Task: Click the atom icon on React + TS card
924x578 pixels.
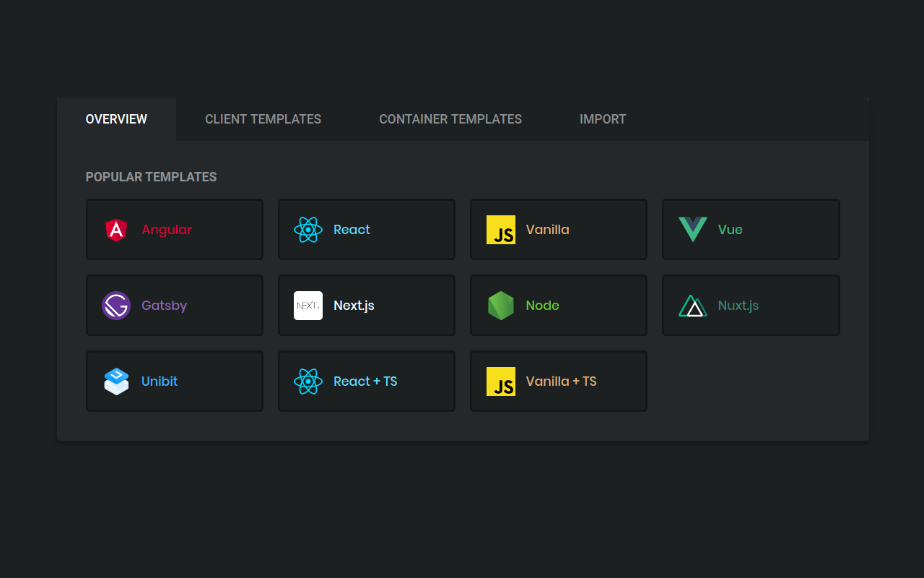Action: tap(308, 381)
